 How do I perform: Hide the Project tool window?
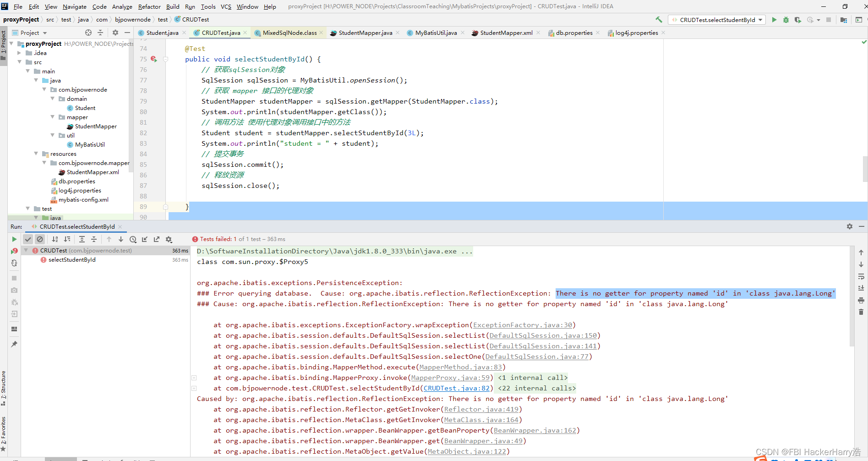pos(127,33)
